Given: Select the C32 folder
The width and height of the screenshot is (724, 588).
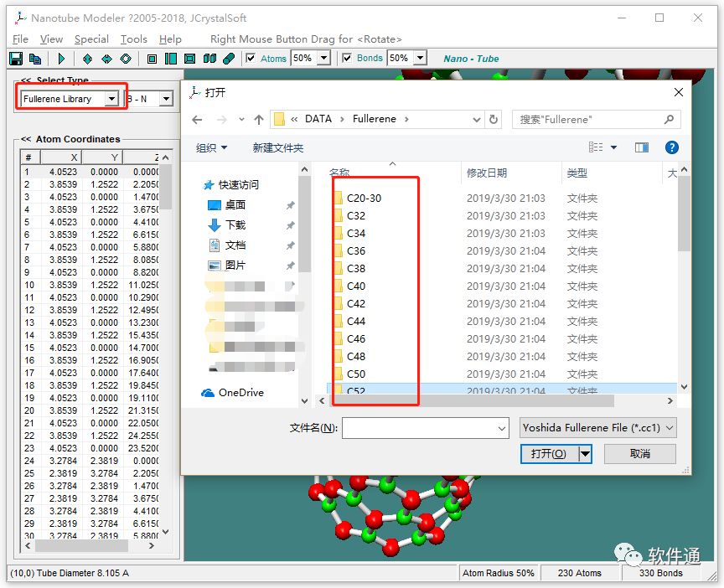Looking at the screenshot, I should point(355,216).
